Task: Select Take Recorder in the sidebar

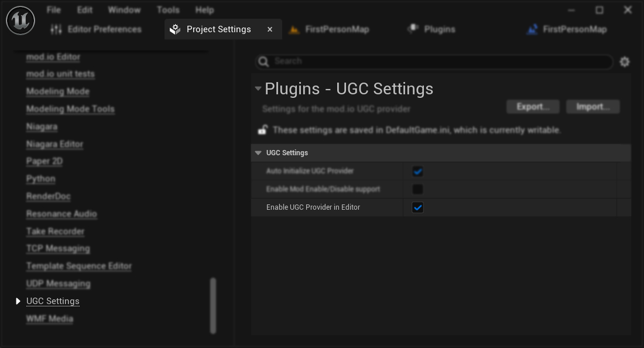Action: click(55, 232)
